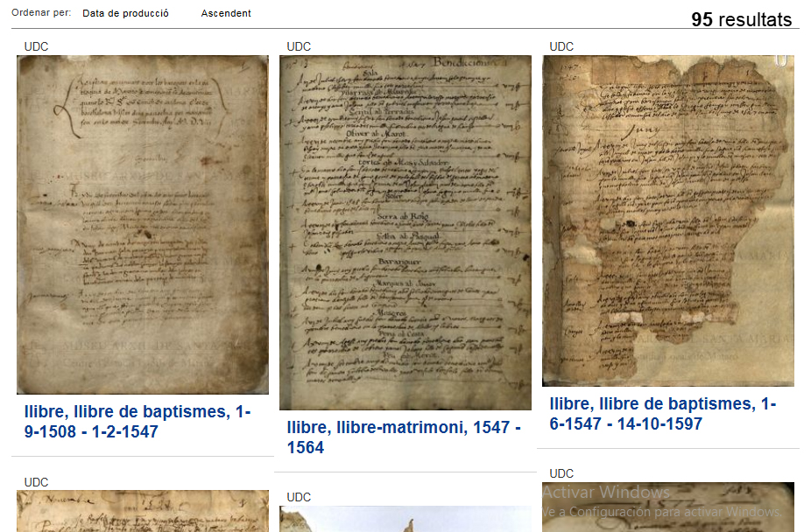The height and width of the screenshot is (532, 811).
Task: Click the '95 resultats' count text
Action: [x=741, y=19]
